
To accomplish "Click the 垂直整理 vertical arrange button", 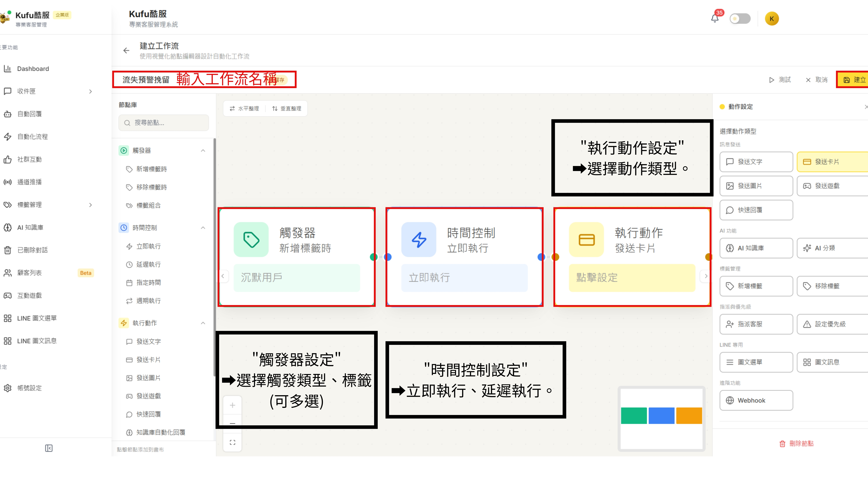I will [x=287, y=108].
